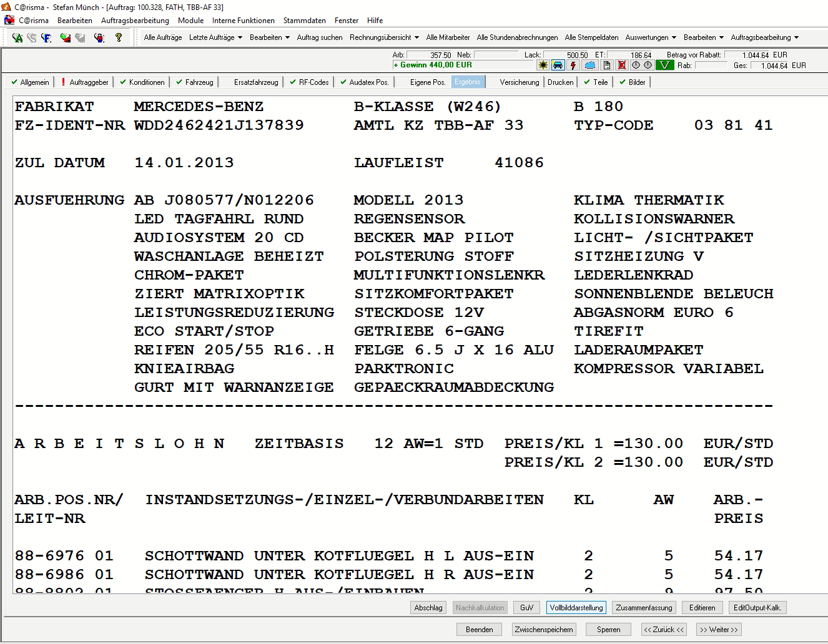Viewport: 828px width, 644px height.
Task: Click Alle Stundenabrechnungen toolbar button
Action: [x=517, y=37]
